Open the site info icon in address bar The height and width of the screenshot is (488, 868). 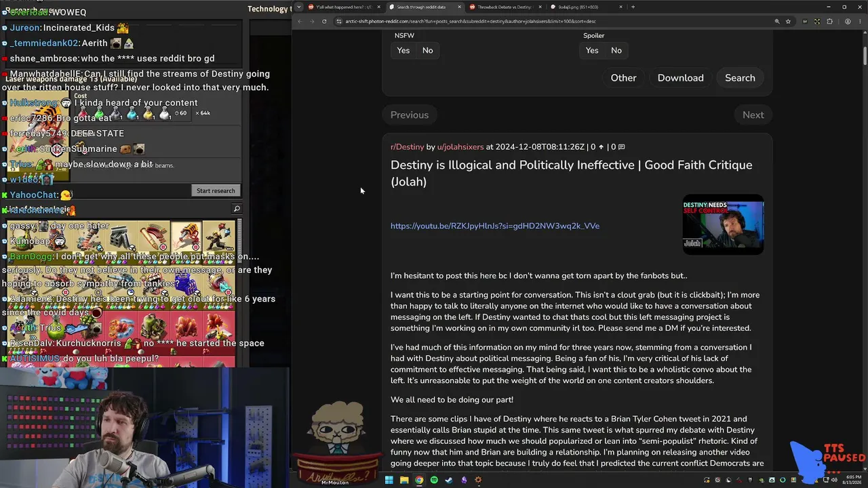[338, 21]
